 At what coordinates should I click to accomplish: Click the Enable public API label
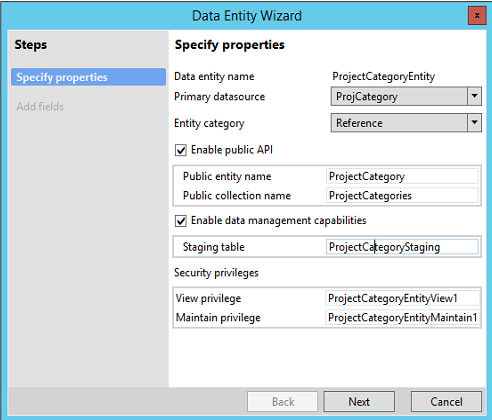(232, 150)
